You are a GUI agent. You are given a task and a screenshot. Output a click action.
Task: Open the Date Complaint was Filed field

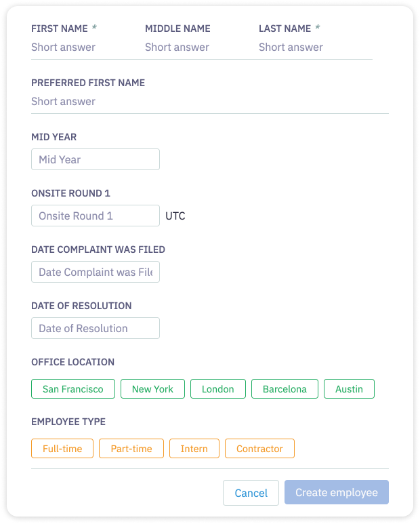(96, 272)
